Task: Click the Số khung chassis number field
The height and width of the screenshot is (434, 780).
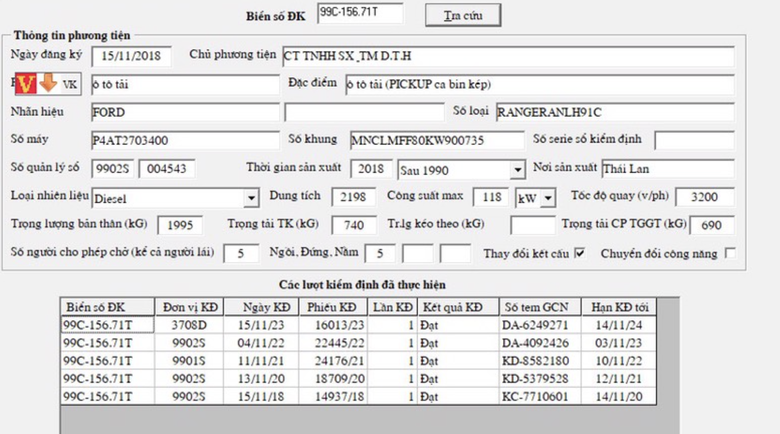Action: [x=435, y=139]
